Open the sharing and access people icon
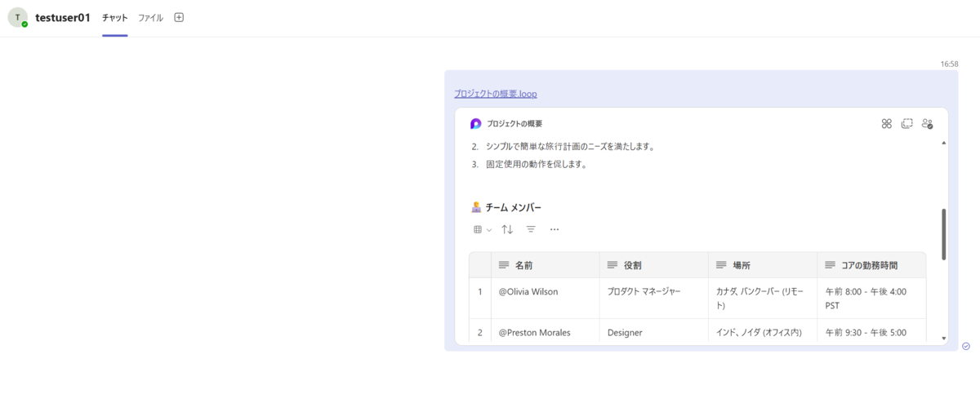Viewport: 980px width, 412px height. click(x=927, y=124)
